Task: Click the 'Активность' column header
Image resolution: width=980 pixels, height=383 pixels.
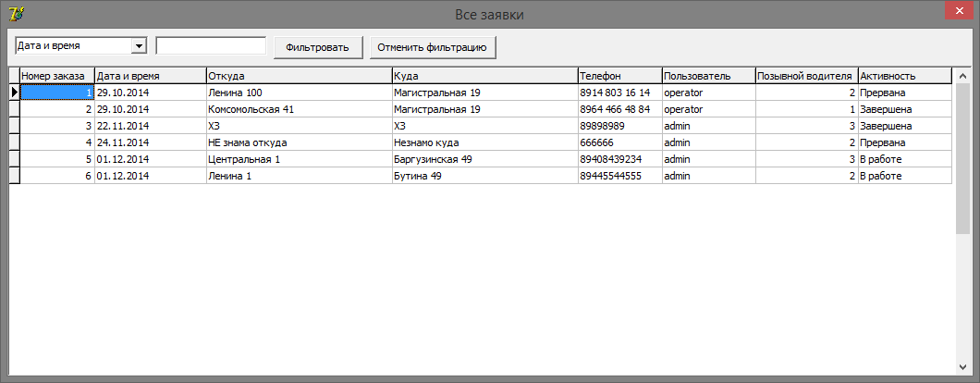Action: (x=905, y=76)
